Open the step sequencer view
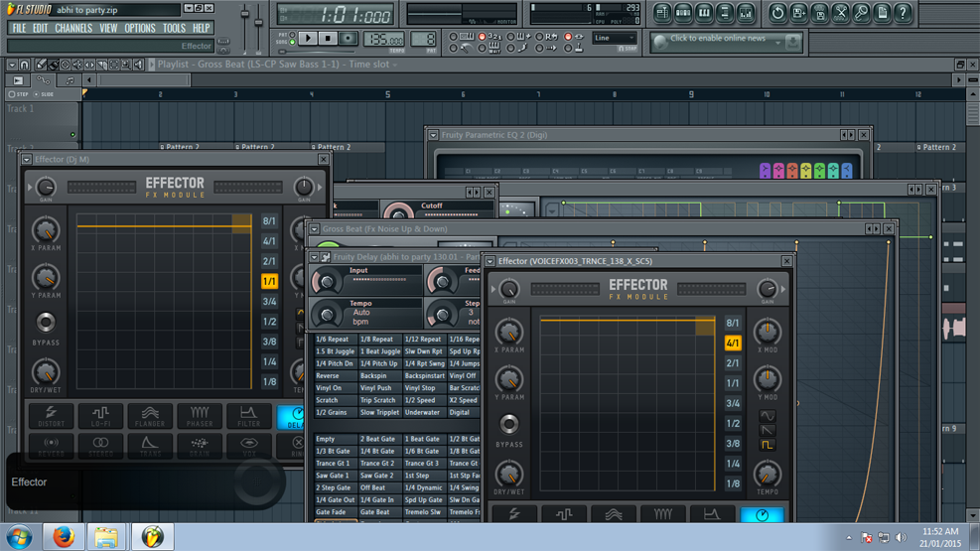 pyautogui.click(x=683, y=13)
